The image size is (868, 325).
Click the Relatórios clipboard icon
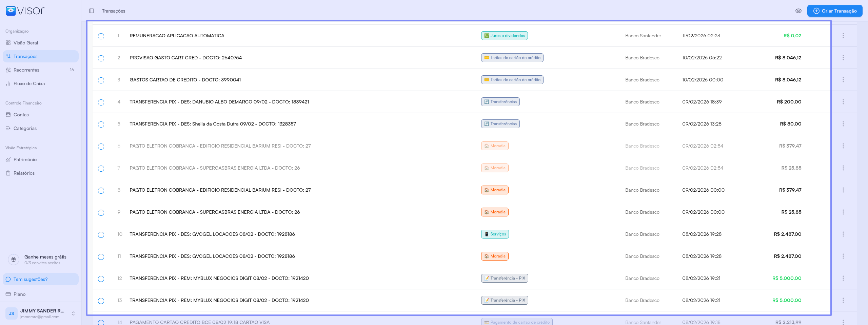[x=8, y=173]
